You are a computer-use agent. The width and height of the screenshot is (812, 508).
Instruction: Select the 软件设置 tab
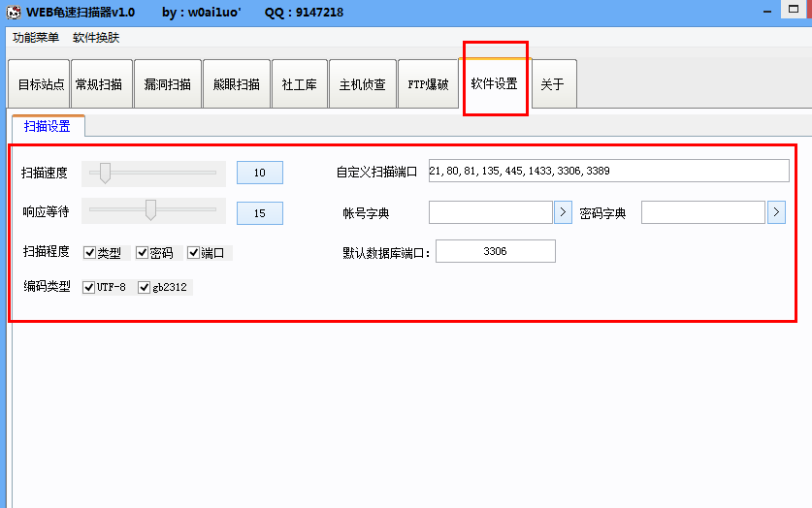pos(495,83)
